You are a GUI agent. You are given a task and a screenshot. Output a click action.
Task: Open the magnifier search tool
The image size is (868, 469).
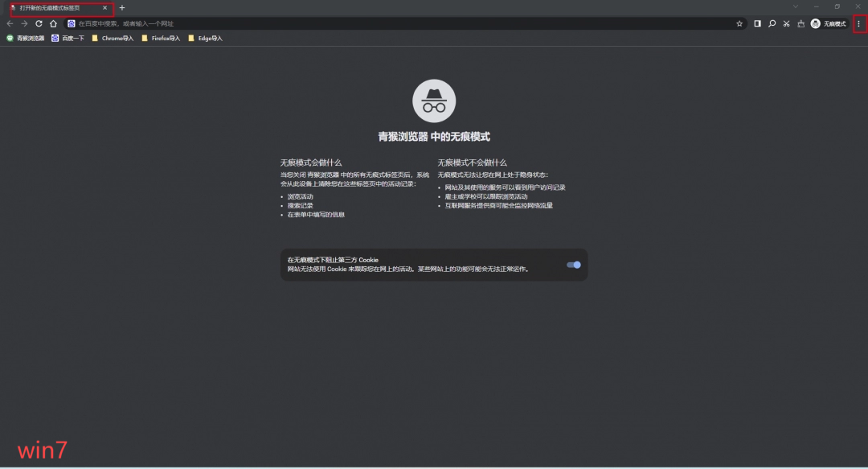[x=772, y=24]
